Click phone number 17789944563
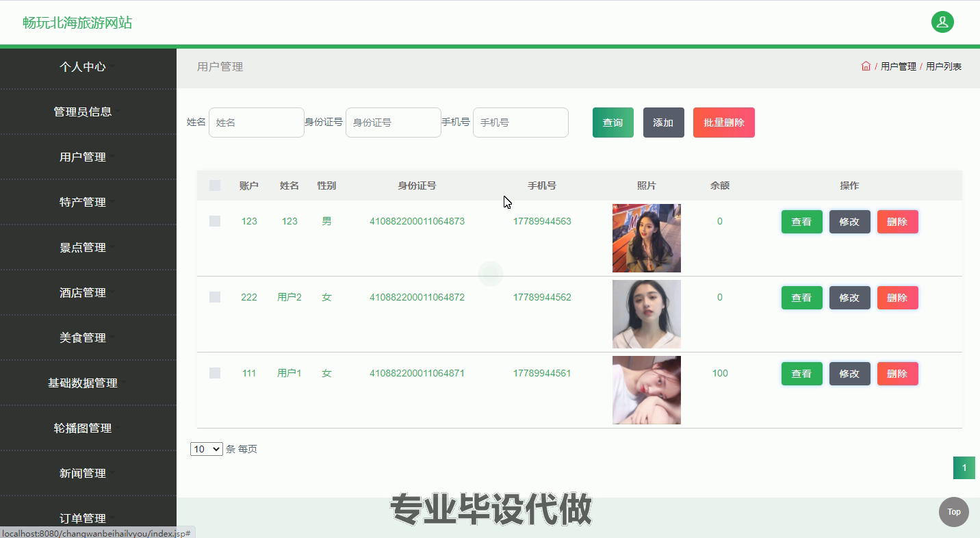 pos(542,221)
